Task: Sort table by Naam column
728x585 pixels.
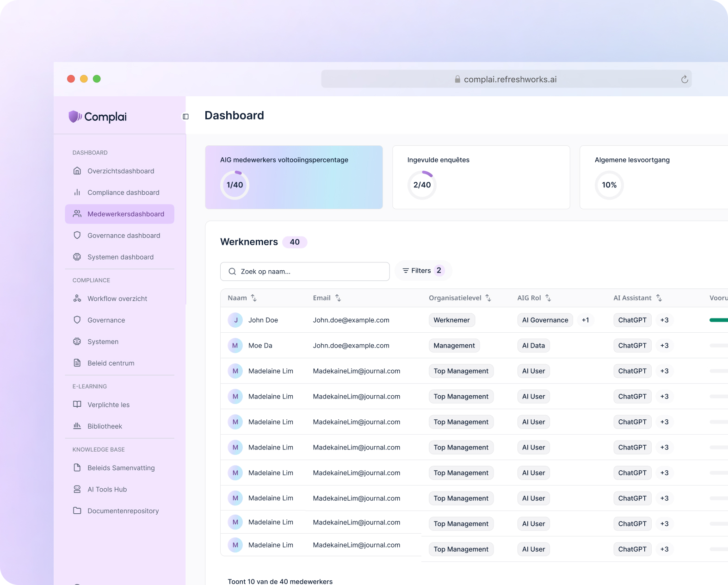Action: pyautogui.click(x=254, y=298)
